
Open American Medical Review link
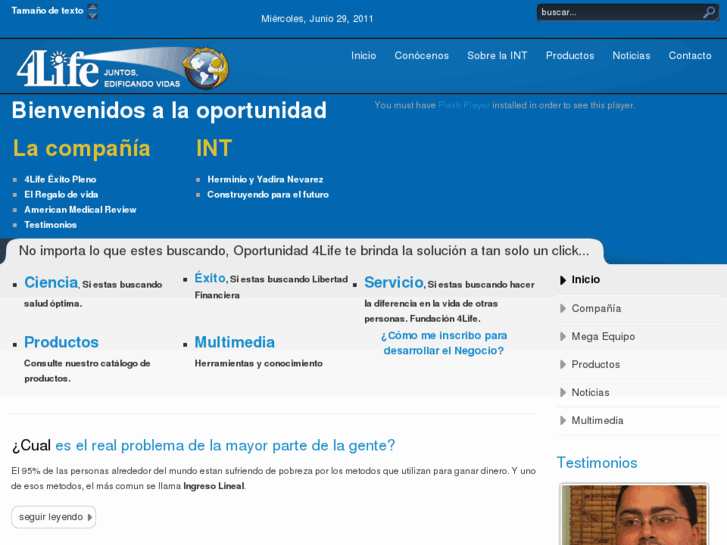pyautogui.click(x=80, y=210)
